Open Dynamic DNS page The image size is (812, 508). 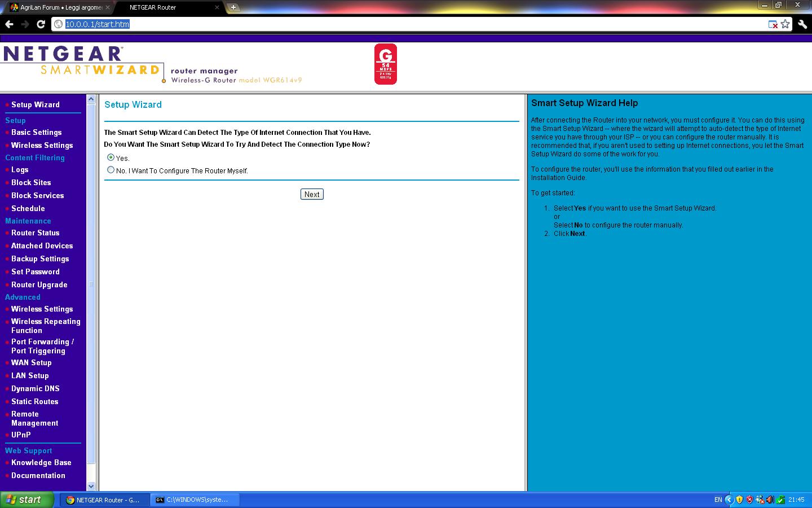tap(35, 388)
